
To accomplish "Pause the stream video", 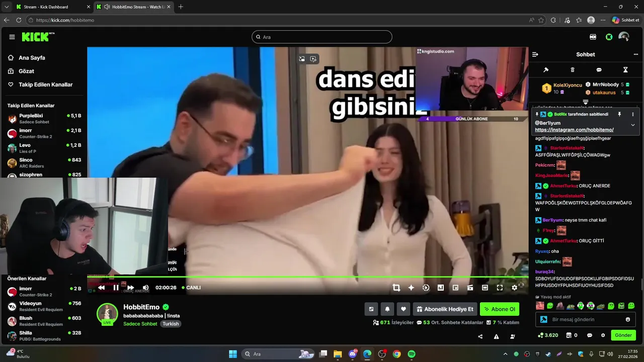I will click(x=116, y=288).
